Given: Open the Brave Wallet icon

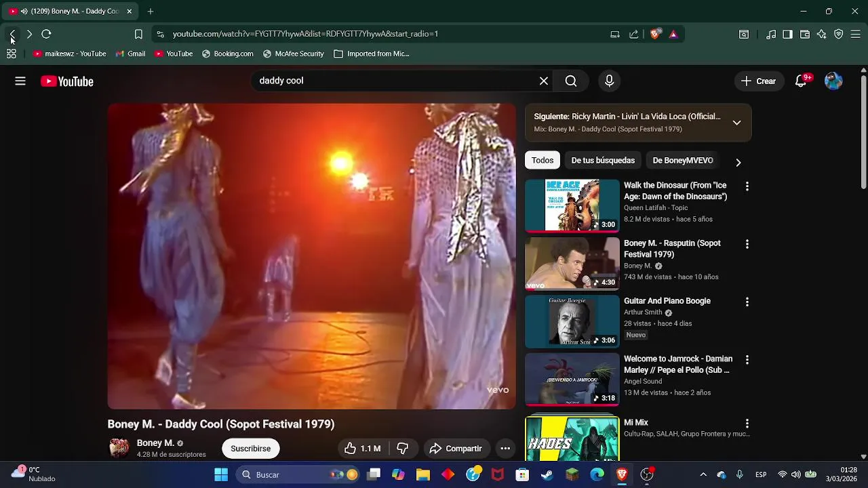Looking at the screenshot, I should (805, 34).
